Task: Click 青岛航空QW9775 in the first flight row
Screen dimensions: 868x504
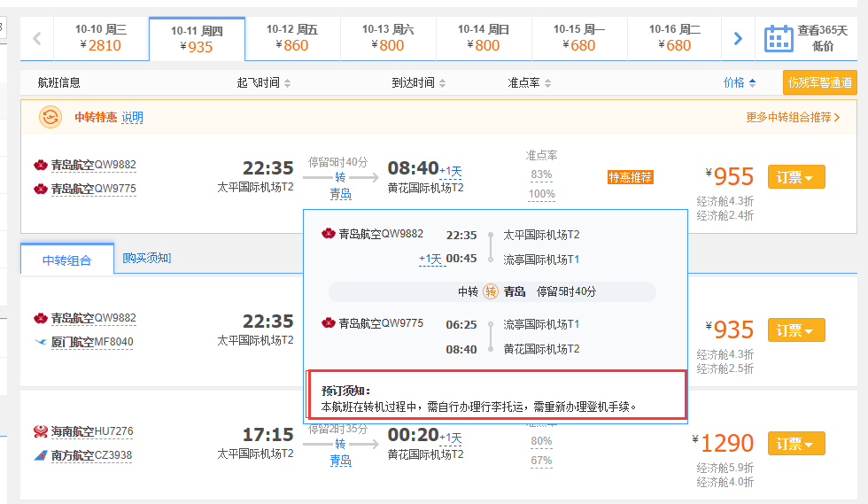Action: coord(94,189)
